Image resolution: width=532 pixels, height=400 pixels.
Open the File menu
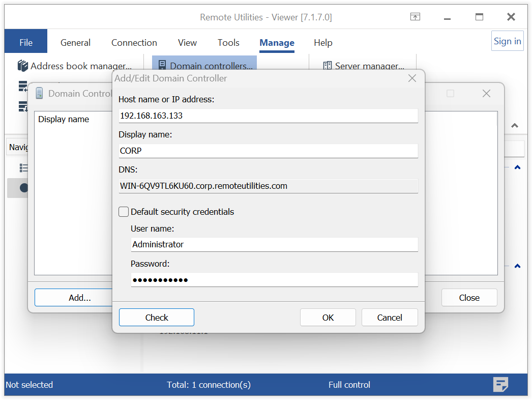click(x=26, y=43)
